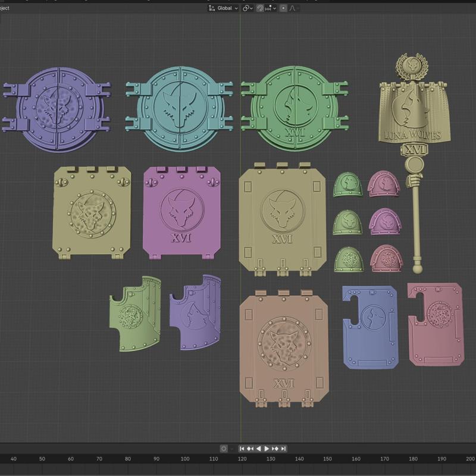This screenshot has height=476, width=476.
Task: Click frame 100 on the timeline
Action: (185, 459)
